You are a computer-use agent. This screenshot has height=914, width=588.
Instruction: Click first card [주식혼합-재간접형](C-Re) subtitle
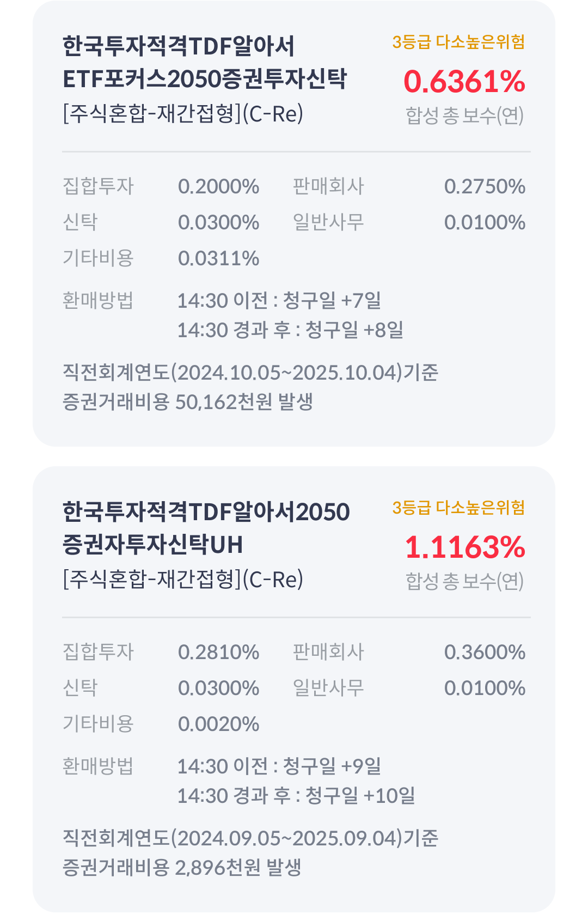pyautogui.click(x=183, y=114)
